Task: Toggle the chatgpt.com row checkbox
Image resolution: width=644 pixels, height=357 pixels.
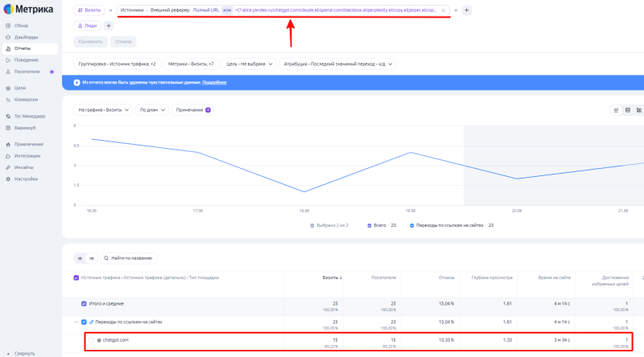Action: 91,340
